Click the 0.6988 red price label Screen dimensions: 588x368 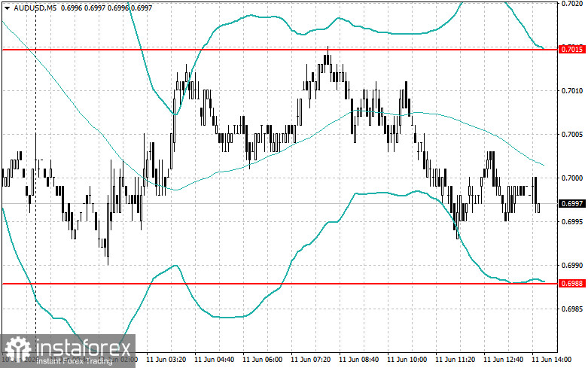pos(572,283)
